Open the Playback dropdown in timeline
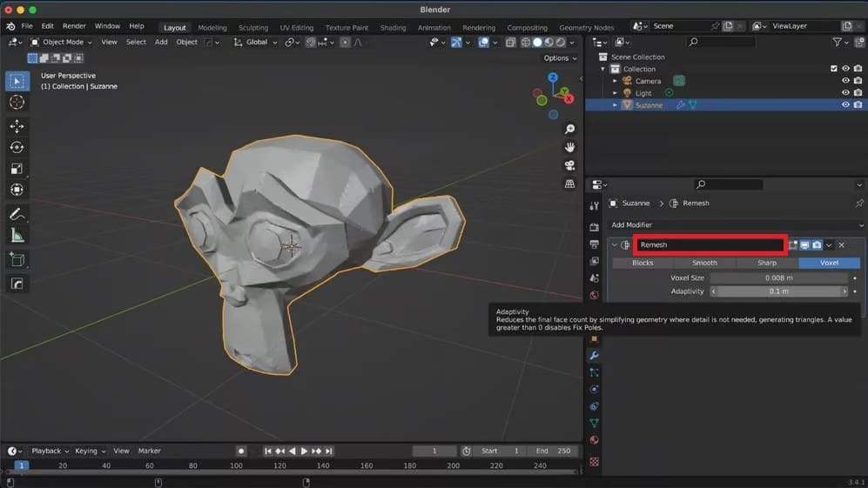 (x=50, y=451)
